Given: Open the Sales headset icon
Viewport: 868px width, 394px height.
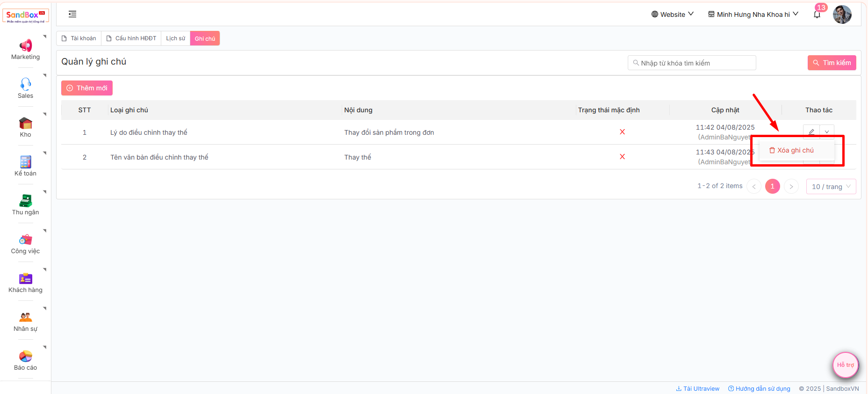Looking at the screenshot, I should tap(25, 84).
